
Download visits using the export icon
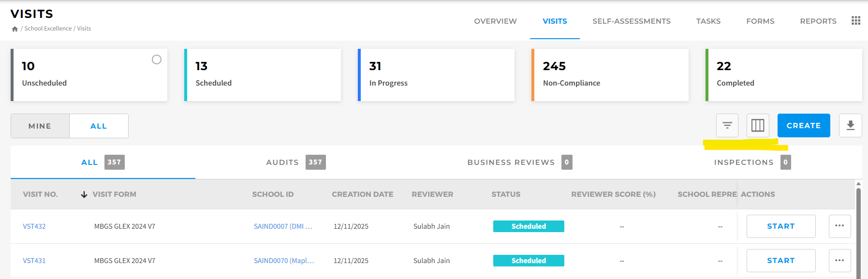(851, 126)
